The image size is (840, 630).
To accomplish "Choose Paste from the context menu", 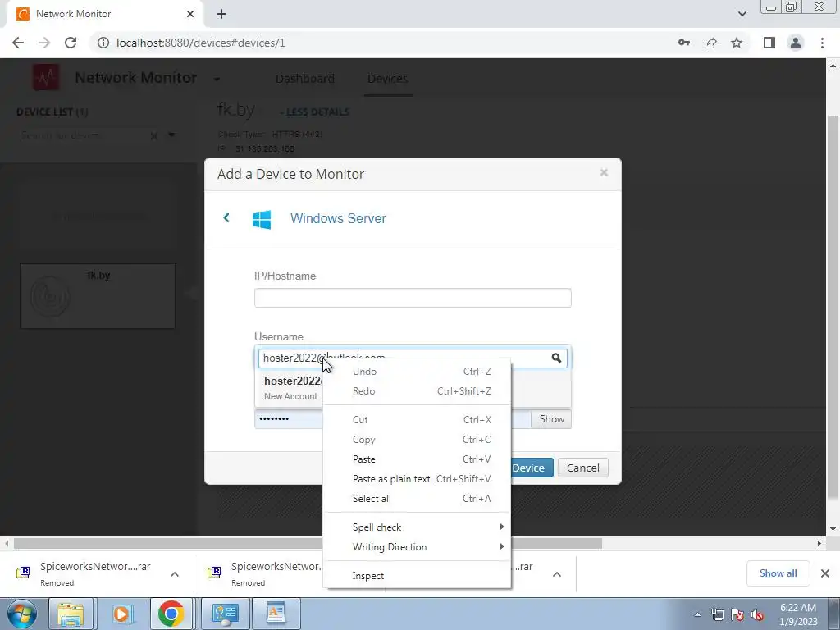I will click(x=418, y=459).
